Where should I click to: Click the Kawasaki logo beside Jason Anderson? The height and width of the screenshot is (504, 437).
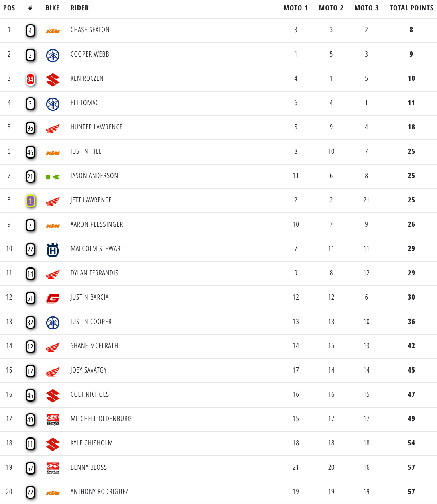coord(53,177)
